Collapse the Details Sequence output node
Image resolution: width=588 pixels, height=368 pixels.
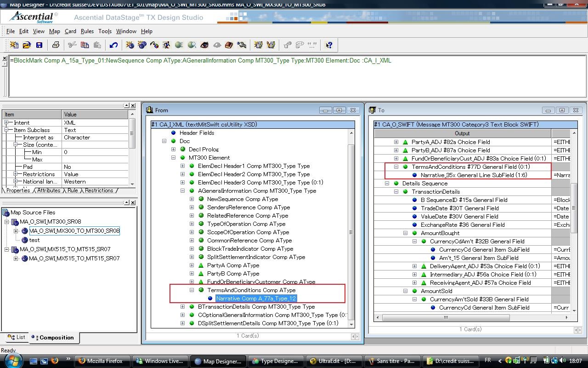[x=387, y=184]
